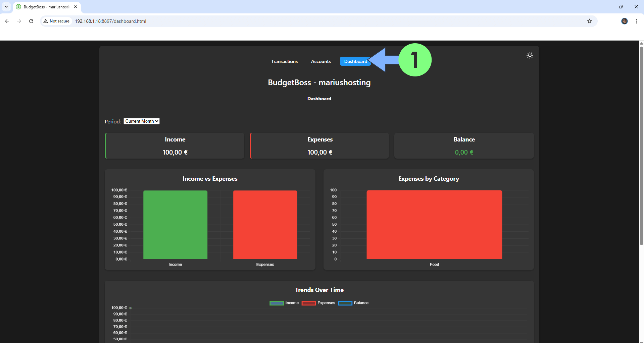Open the Chrome profile avatar
The width and height of the screenshot is (644, 343).
(624, 21)
